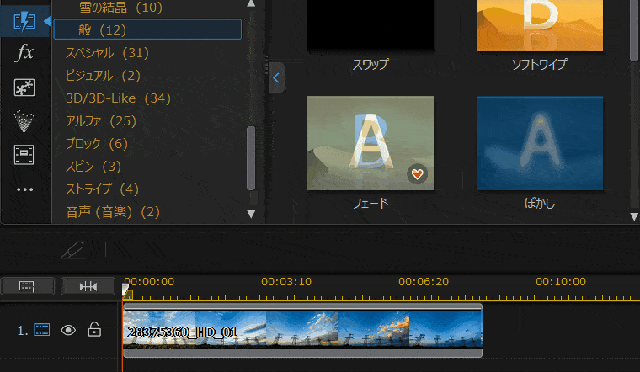640x372 pixels.
Task: Open the Transition Room icon
Action: pyautogui.click(x=24, y=21)
